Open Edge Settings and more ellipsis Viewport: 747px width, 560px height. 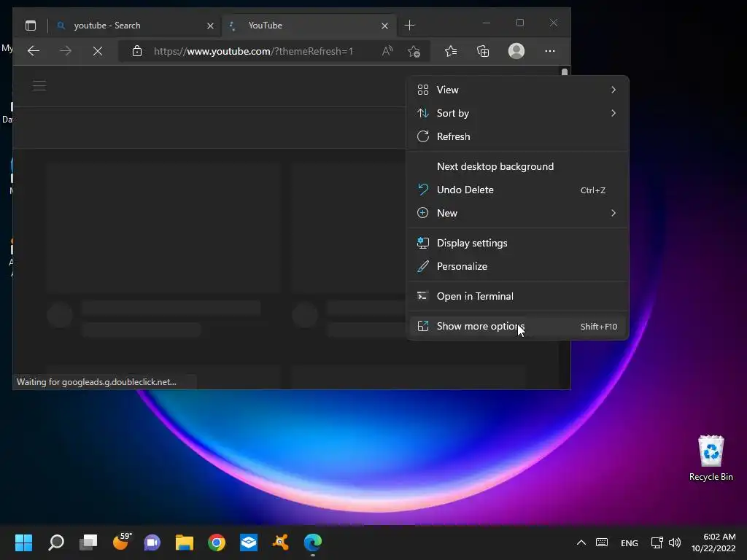[550, 51]
